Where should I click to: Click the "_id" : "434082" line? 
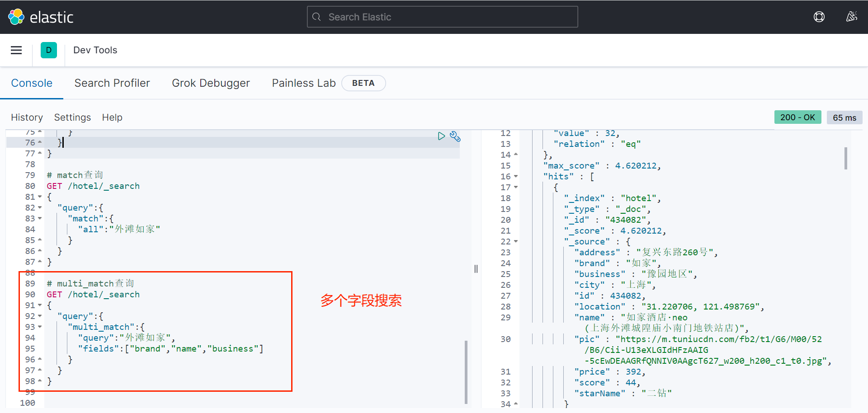(607, 220)
